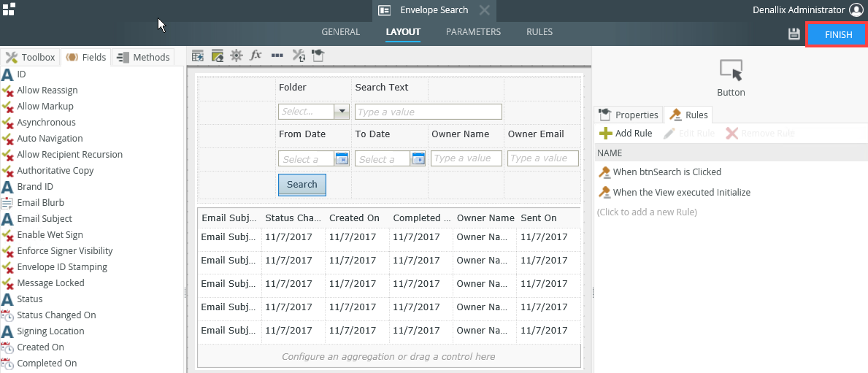Select the Enable Wet Sign field
Viewport: 868px width, 373px height.
coord(50,234)
